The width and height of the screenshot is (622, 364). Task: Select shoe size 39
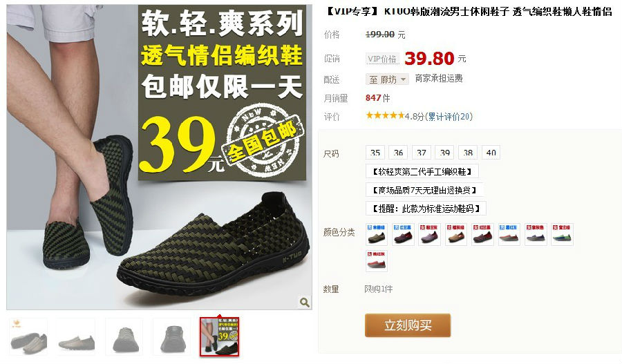coord(444,153)
